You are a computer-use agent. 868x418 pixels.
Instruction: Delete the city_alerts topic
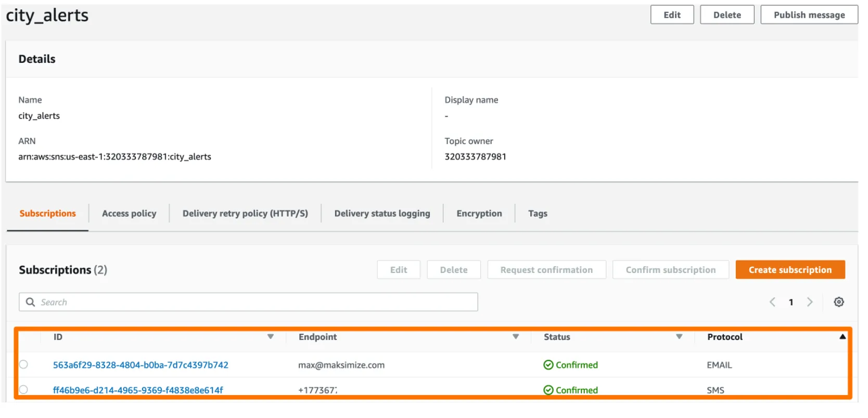coord(726,15)
